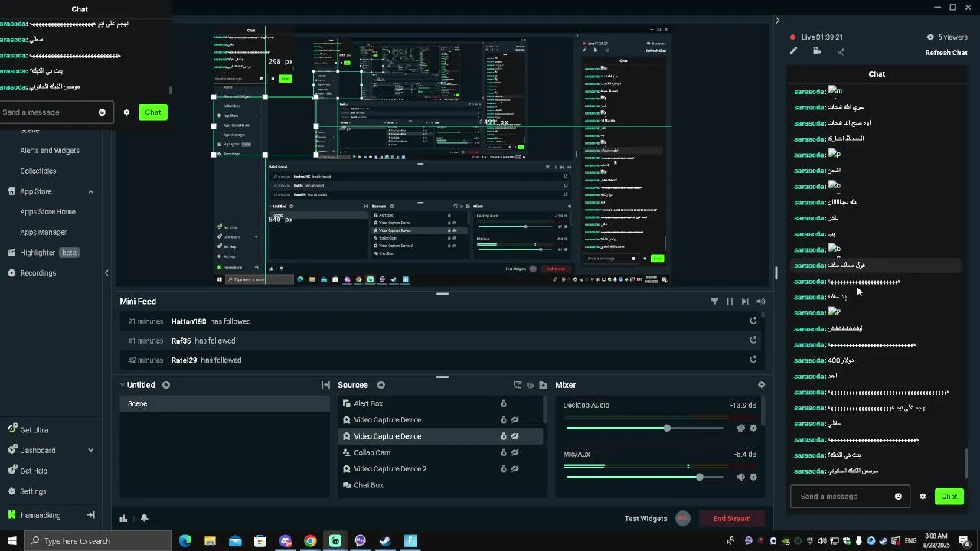Select the Collab Cam source row
The image size is (980, 551).
440,452
